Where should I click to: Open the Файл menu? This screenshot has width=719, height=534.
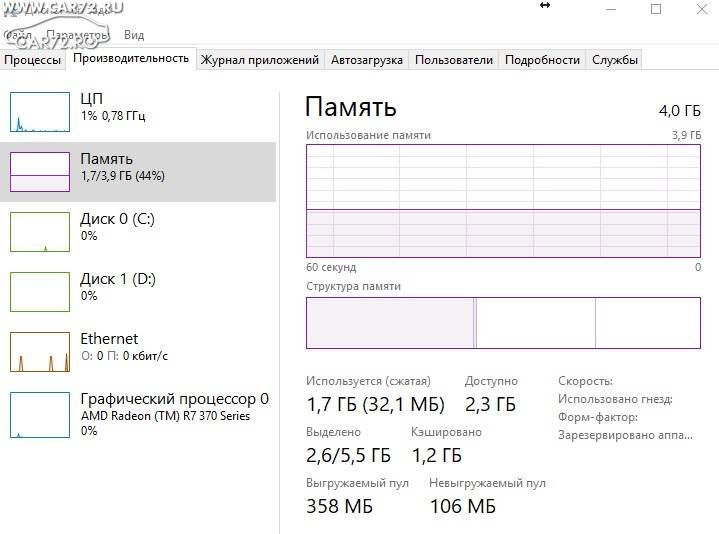17,35
